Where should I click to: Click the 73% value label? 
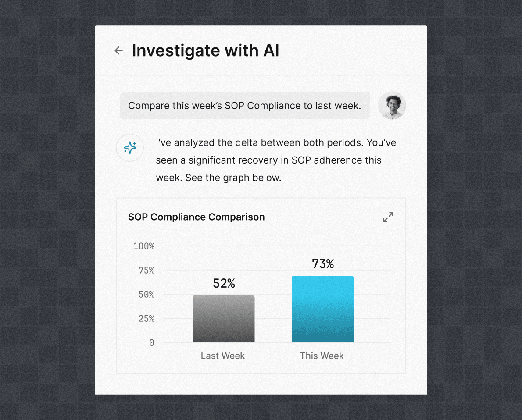point(323,264)
